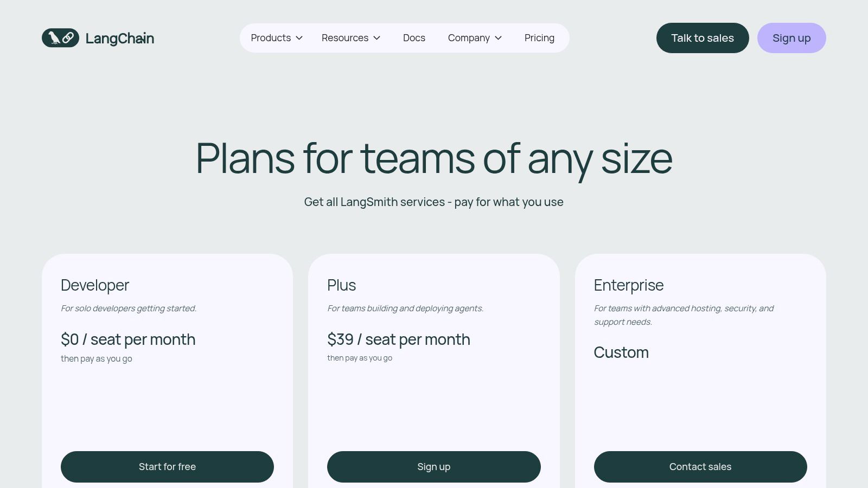868x488 pixels.
Task: Select the Pricing navigation link
Action: [x=539, y=38]
